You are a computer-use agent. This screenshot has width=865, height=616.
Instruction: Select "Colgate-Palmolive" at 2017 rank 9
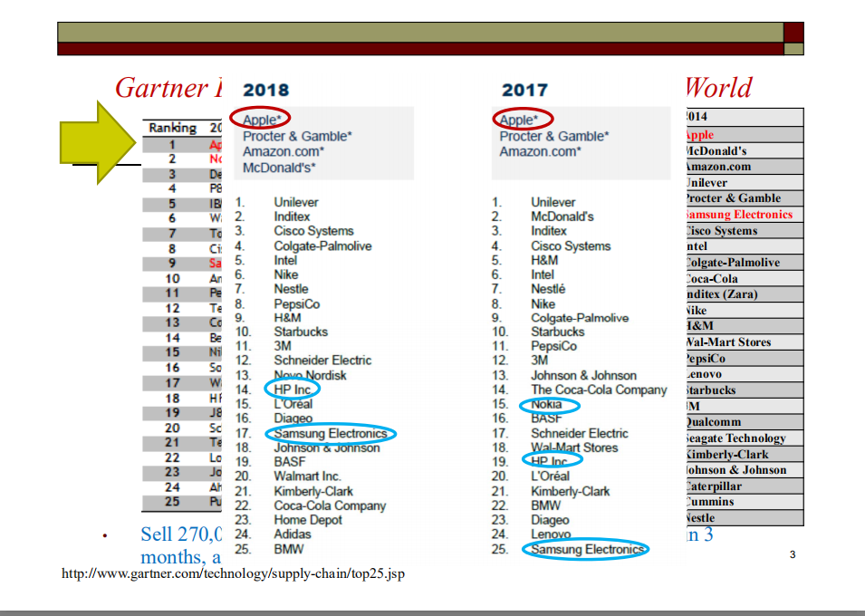[x=580, y=318]
